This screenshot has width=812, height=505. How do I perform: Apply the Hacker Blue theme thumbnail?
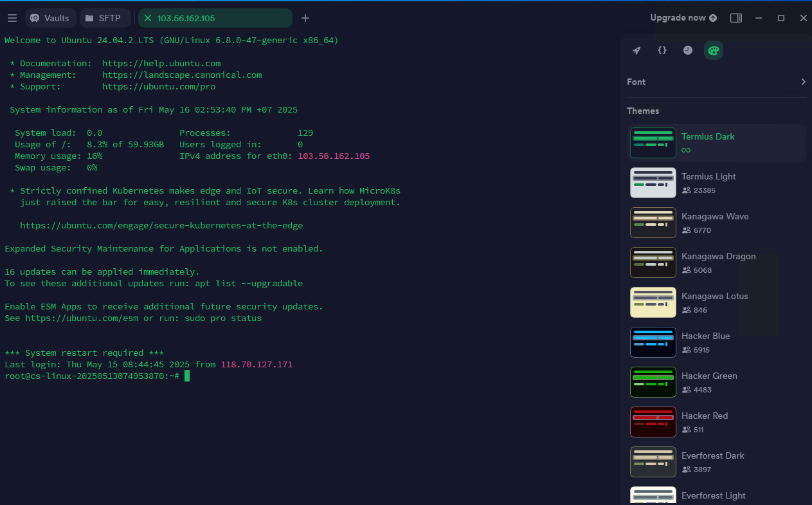pos(653,342)
